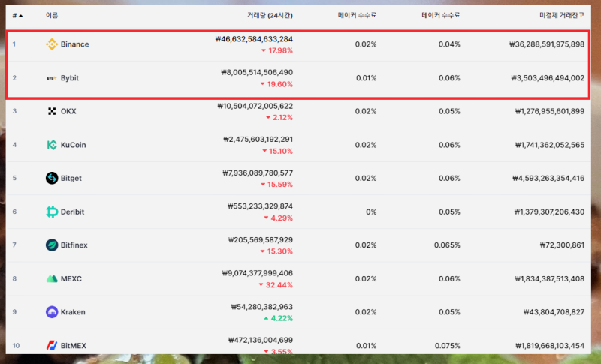This screenshot has height=364, width=601.
Task: Click Binance open interest ₩36,288,591,975,898
Action: tap(547, 44)
